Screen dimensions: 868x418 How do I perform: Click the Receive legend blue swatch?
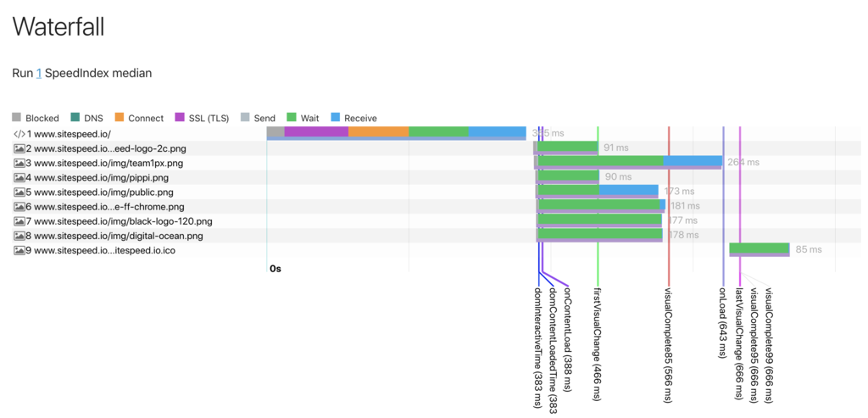tap(335, 117)
